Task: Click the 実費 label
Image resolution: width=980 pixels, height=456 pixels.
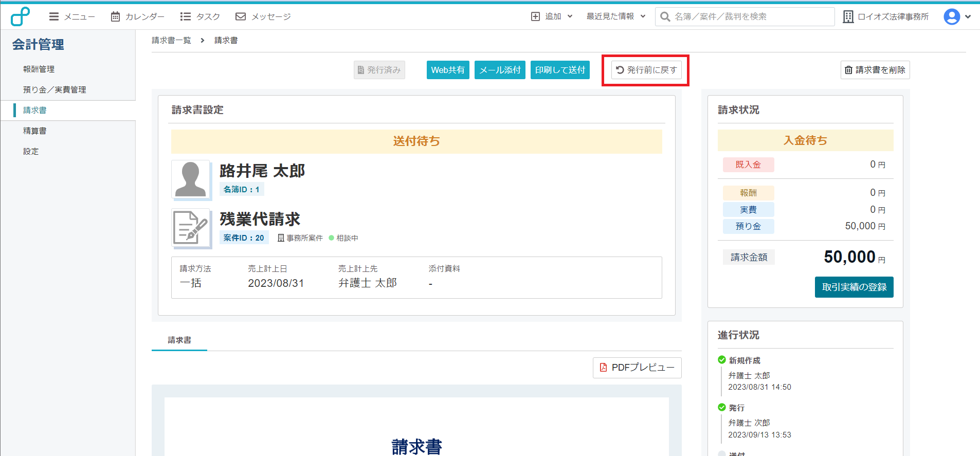Action: pyautogui.click(x=748, y=210)
